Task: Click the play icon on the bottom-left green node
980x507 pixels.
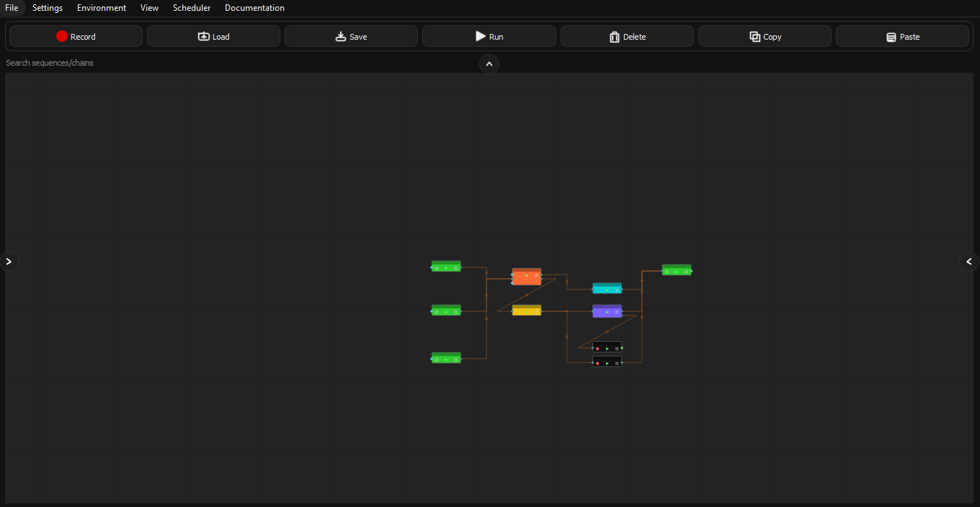Action: [x=446, y=359]
